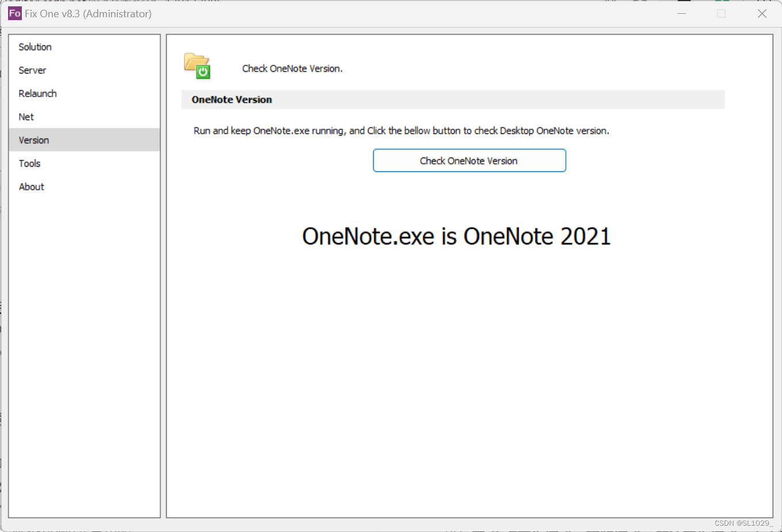Go to the Relaunch page
Image resolution: width=782 pixels, height=532 pixels.
(x=84, y=93)
